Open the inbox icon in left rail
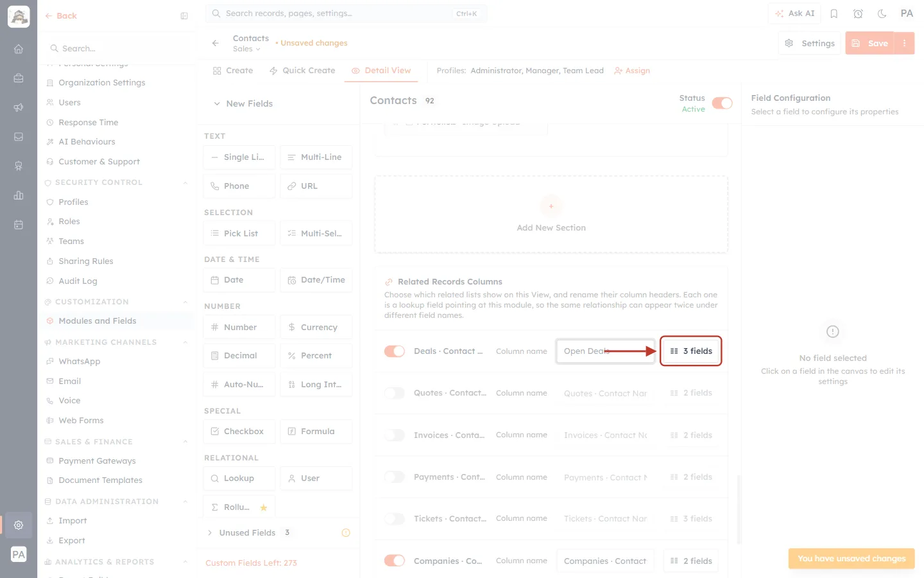Screen dimensions: 924x578 point(19,137)
